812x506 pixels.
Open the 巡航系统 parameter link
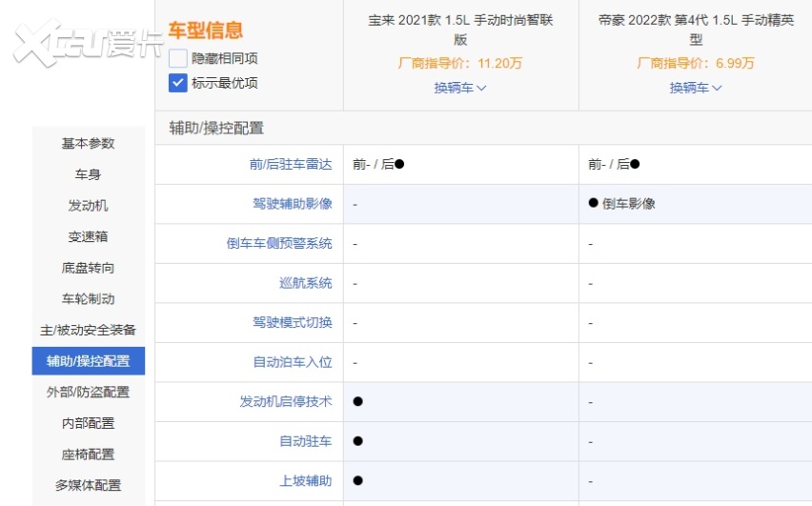tap(306, 283)
